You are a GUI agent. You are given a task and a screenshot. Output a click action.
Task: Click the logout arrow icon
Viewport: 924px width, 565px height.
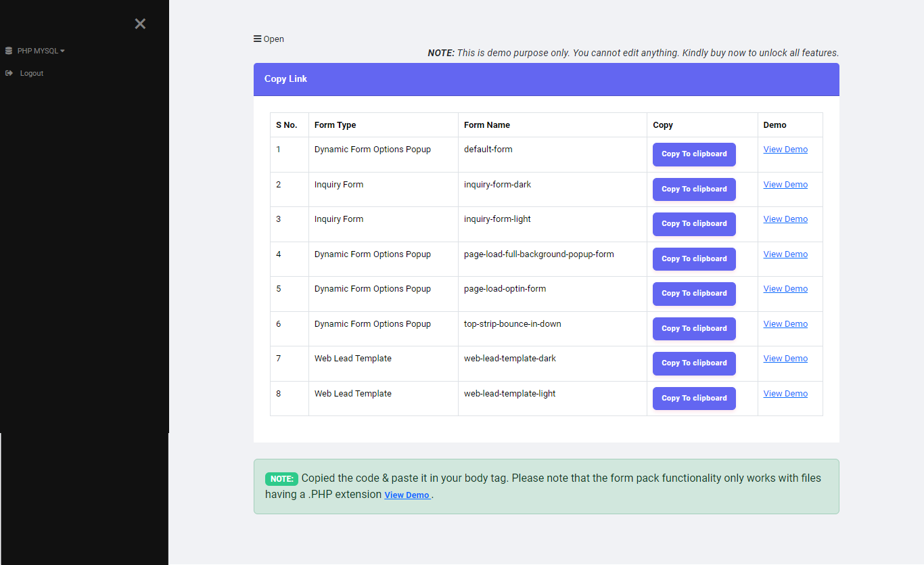click(9, 73)
